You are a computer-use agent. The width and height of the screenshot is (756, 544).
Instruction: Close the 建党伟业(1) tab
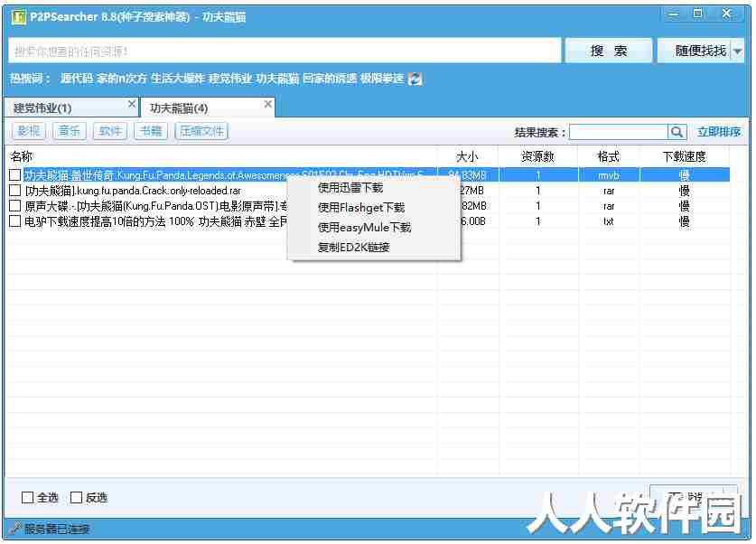point(132,104)
